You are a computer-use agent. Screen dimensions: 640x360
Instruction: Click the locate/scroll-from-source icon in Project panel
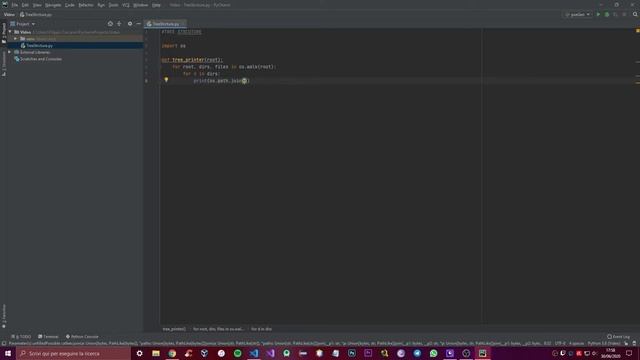110,24
